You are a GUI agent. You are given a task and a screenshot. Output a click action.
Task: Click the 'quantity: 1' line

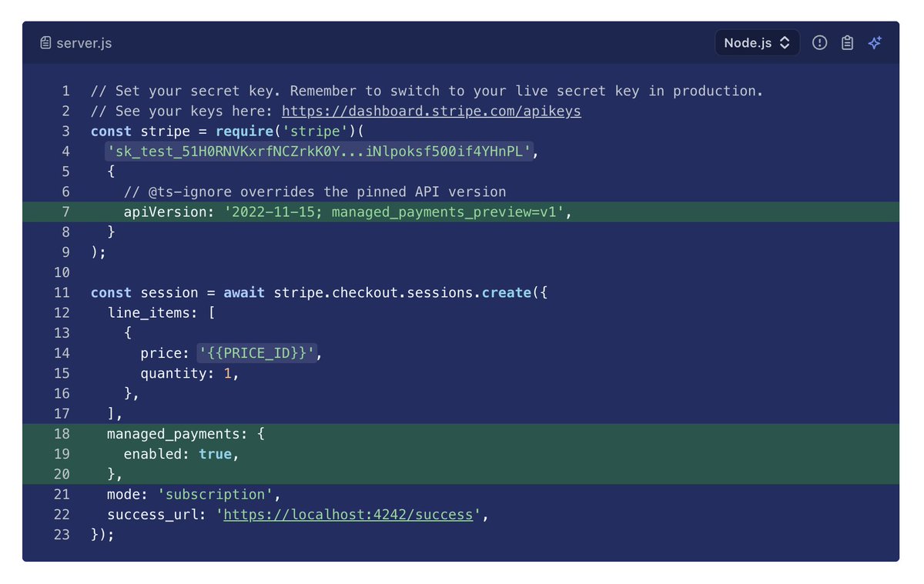pos(186,373)
